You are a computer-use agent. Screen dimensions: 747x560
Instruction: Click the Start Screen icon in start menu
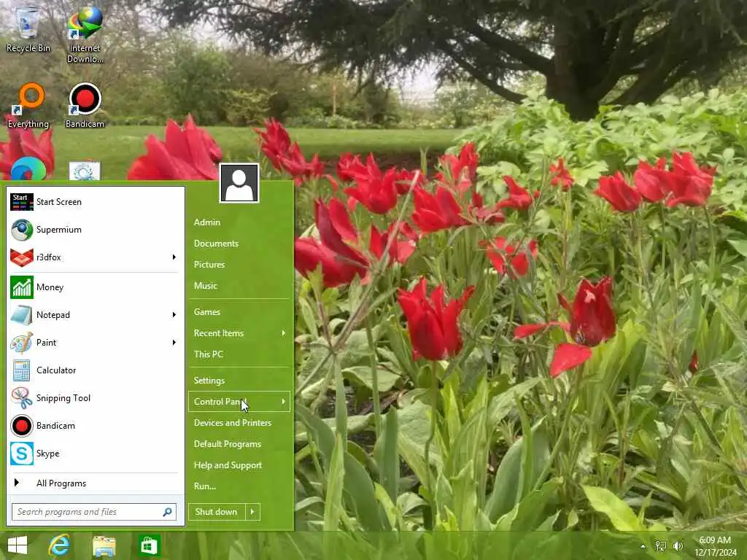21,202
